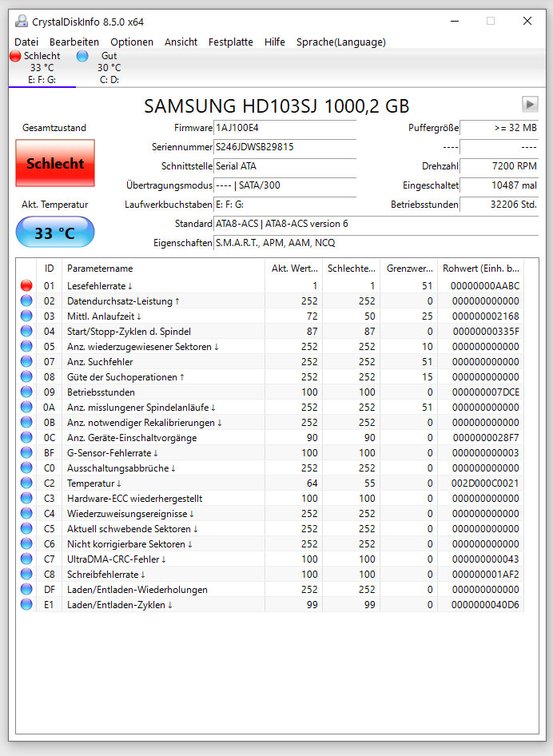Open the Sprache(Language) menu
Image resolution: width=553 pixels, height=756 pixels.
(x=341, y=42)
